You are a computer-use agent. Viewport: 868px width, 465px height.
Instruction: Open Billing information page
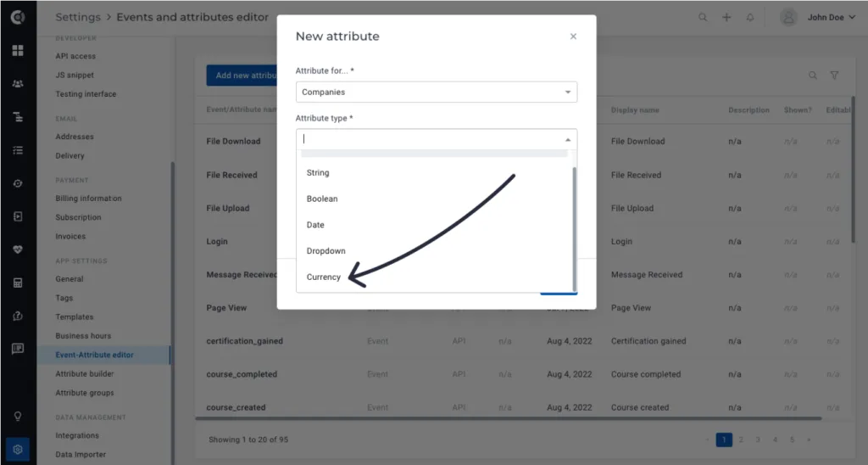[88, 199]
